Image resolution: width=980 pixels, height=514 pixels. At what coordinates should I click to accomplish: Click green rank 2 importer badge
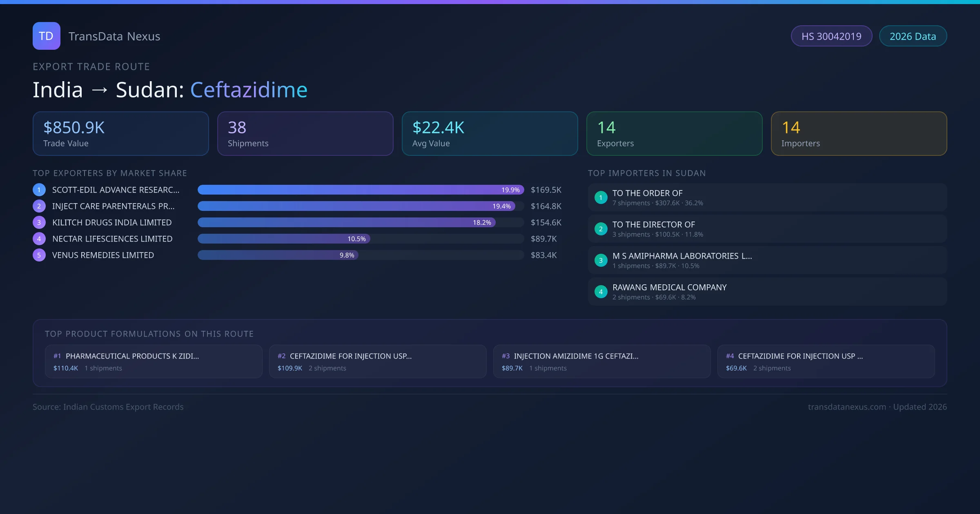(x=601, y=229)
